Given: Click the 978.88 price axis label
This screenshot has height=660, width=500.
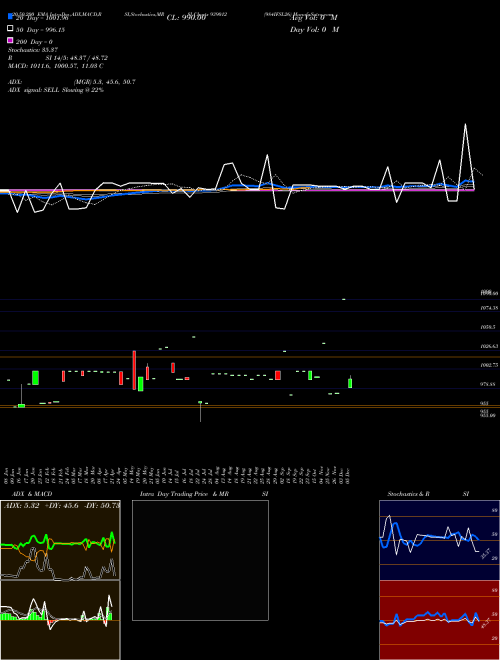Looking at the screenshot, I should [488, 384].
